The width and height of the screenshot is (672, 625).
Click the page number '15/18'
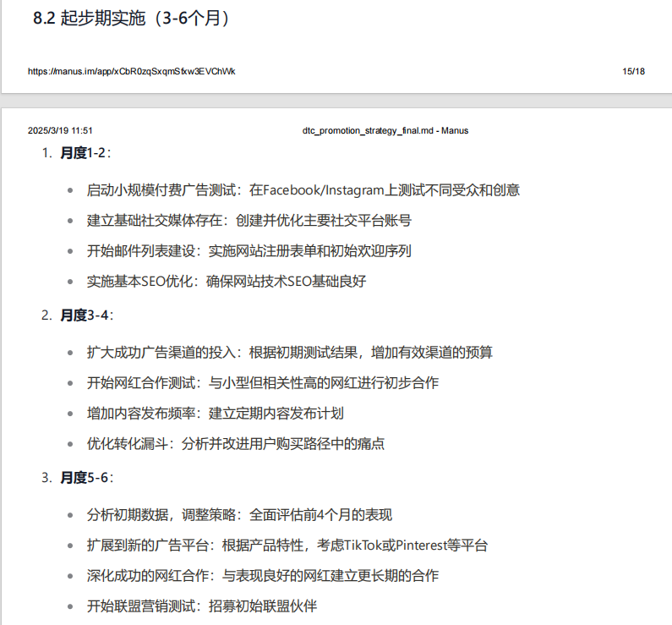pos(633,72)
